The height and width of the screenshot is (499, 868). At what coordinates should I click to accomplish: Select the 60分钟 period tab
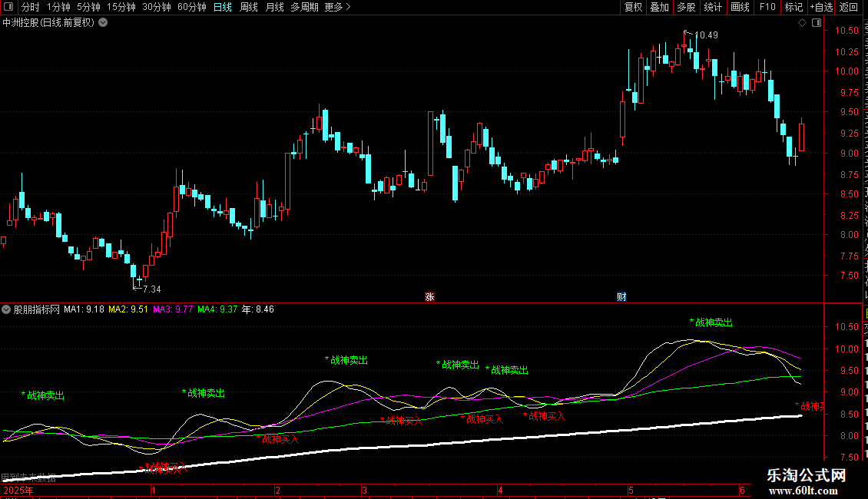[x=191, y=7]
